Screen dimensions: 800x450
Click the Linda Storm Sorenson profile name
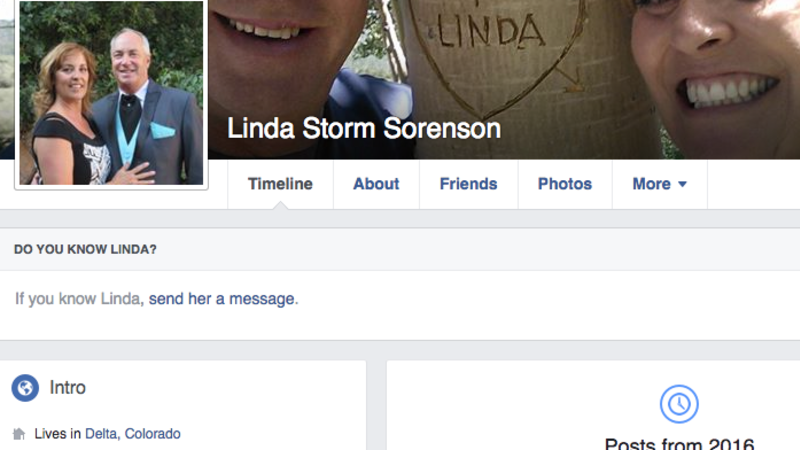364,129
